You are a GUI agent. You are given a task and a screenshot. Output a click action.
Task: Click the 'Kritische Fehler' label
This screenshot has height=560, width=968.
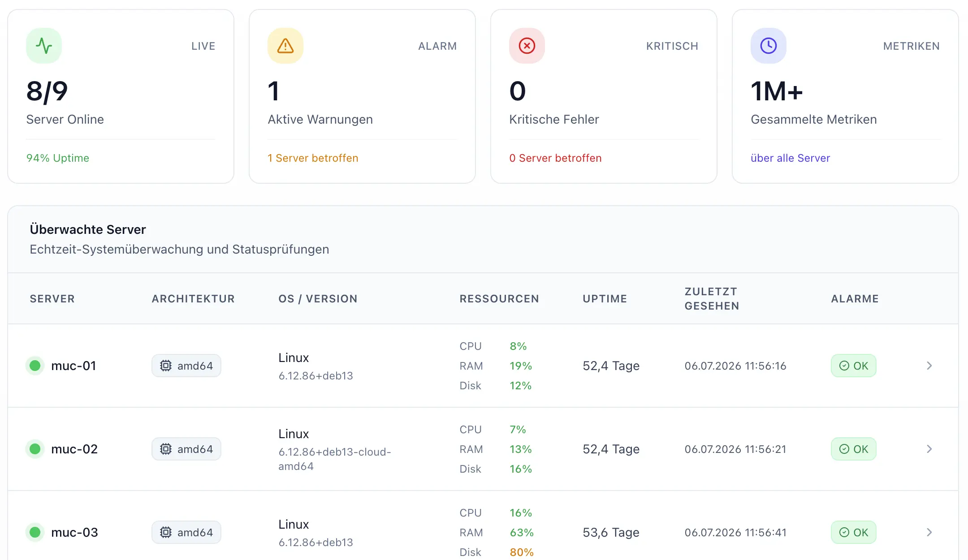point(554,120)
